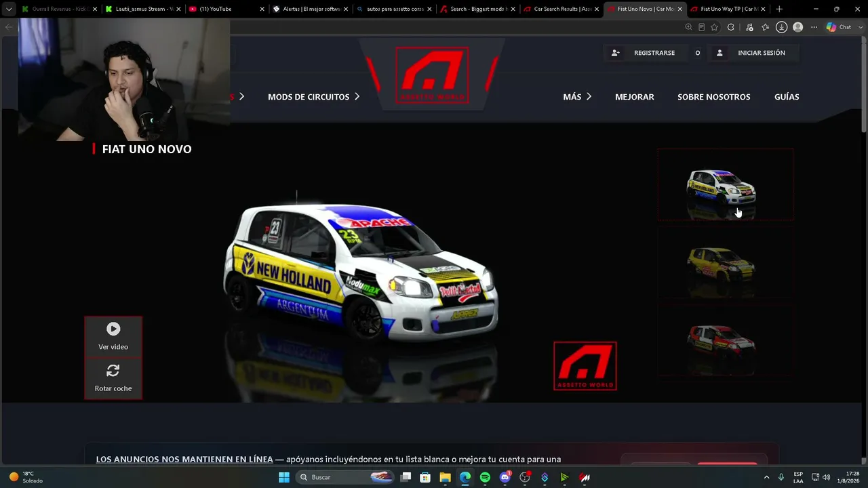Click the browser zoom magnifier icon
868x488 pixels.
[688, 27]
